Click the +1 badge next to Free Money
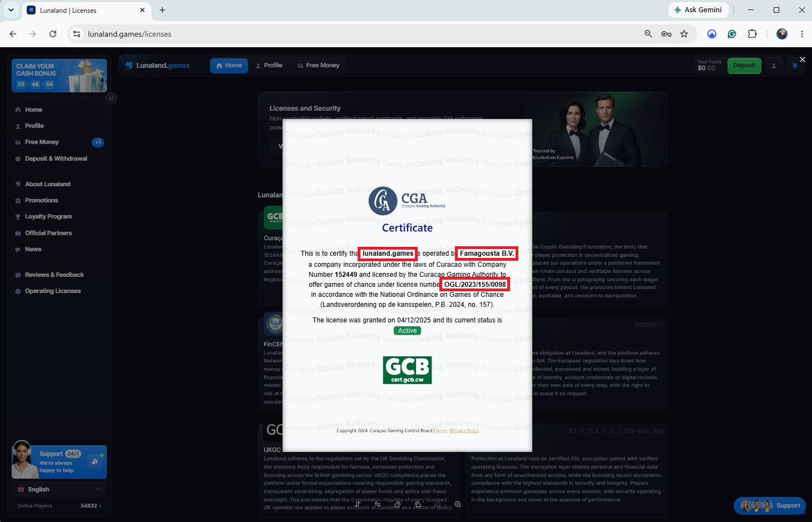Viewport: 812px width, 522px height. 98,142
